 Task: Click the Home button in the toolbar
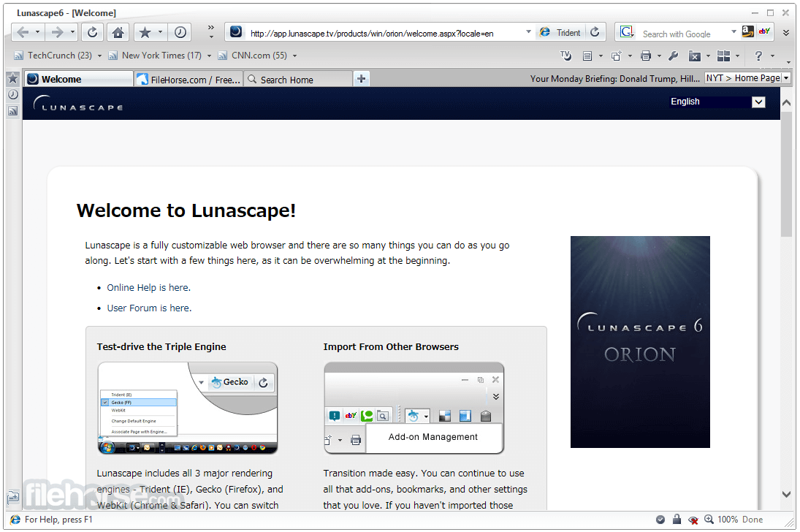[x=118, y=32]
